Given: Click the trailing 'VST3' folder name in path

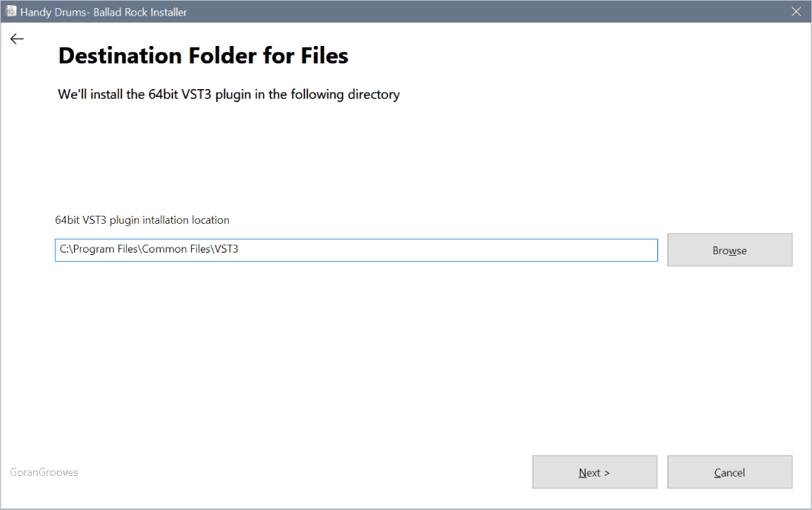Looking at the screenshot, I should [x=226, y=249].
